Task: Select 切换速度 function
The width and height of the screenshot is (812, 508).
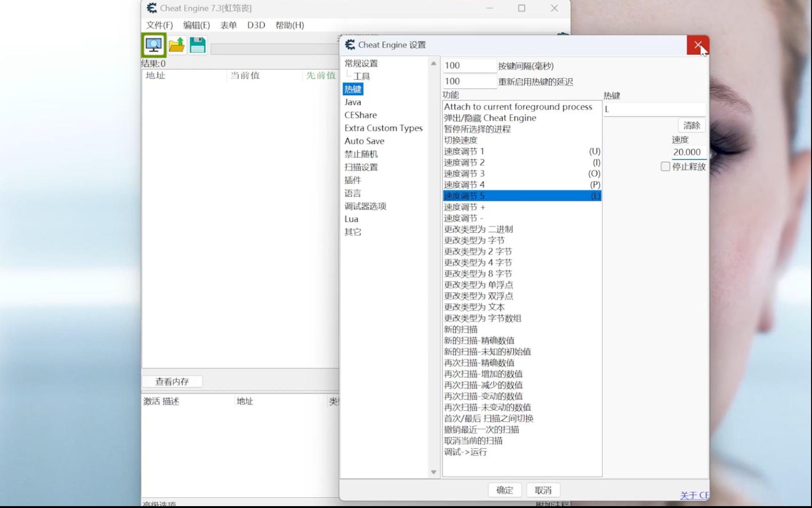Action: tap(522, 140)
